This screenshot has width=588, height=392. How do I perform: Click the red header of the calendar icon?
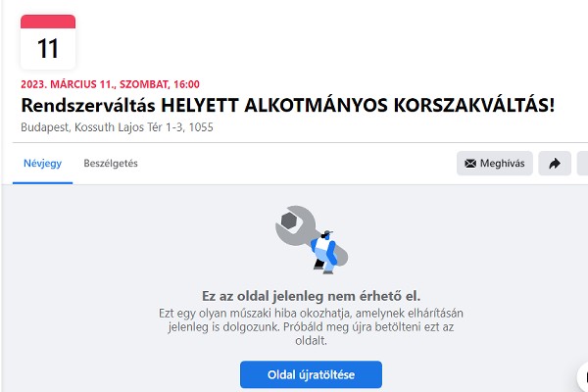pos(48,22)
